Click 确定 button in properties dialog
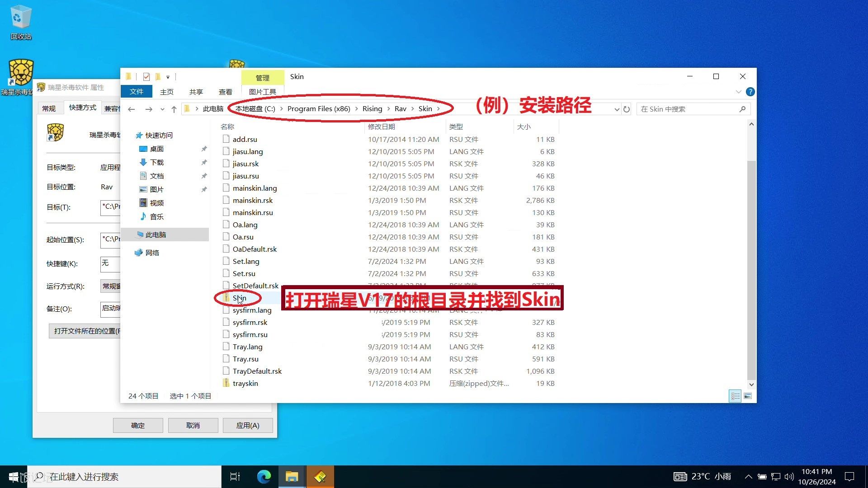Screen dimensions: 868x488 click(x=138, y=425)
